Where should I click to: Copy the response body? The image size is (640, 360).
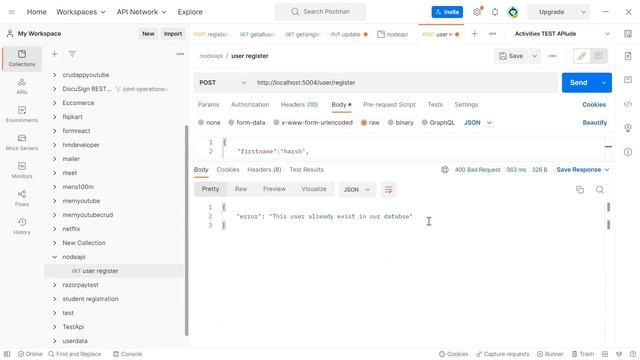[580, 189]
